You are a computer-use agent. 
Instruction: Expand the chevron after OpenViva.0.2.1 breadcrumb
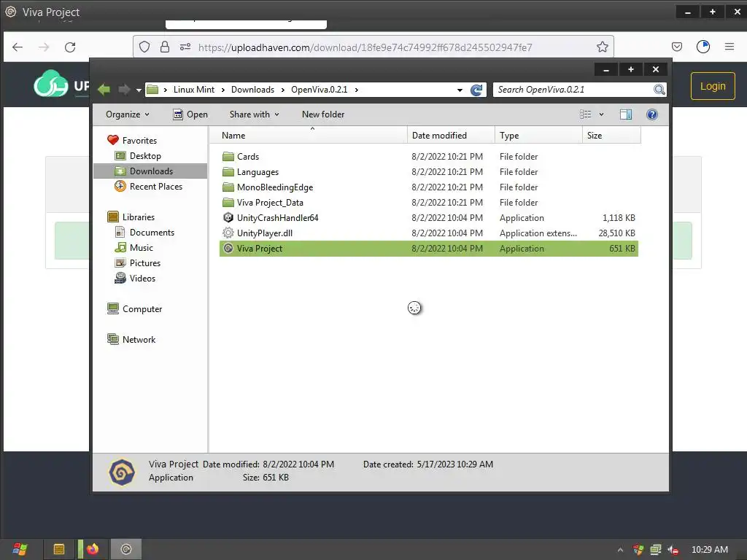point(356,90)
